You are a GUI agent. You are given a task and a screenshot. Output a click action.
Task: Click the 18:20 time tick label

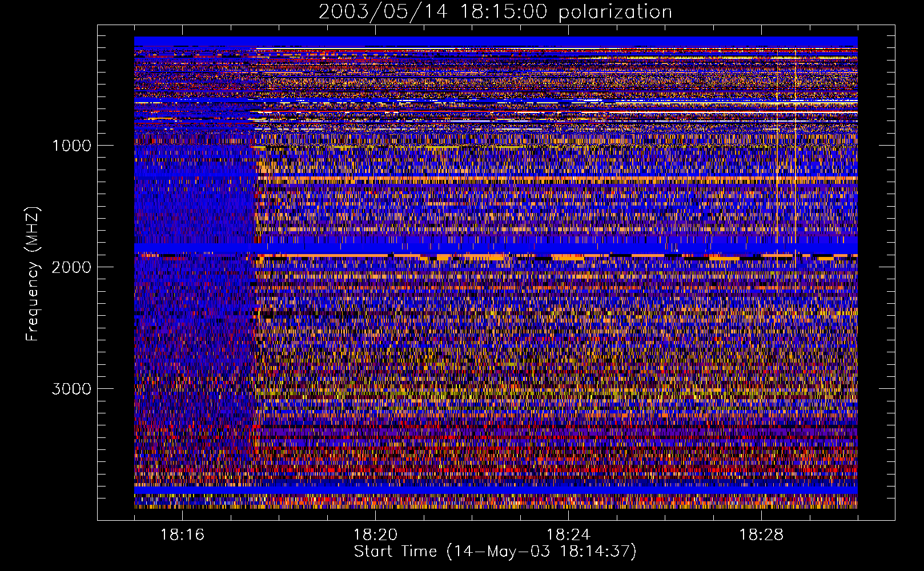(x=375, y=535)
